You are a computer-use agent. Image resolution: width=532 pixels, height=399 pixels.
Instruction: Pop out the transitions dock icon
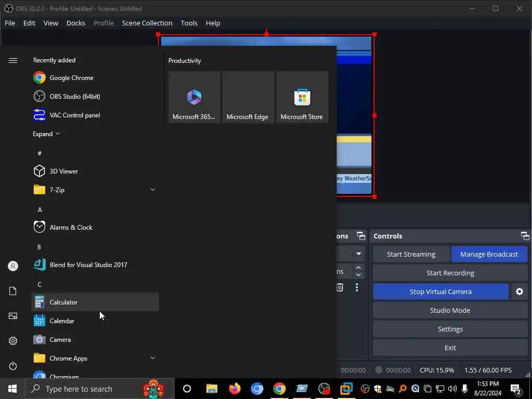coord(361,236)
